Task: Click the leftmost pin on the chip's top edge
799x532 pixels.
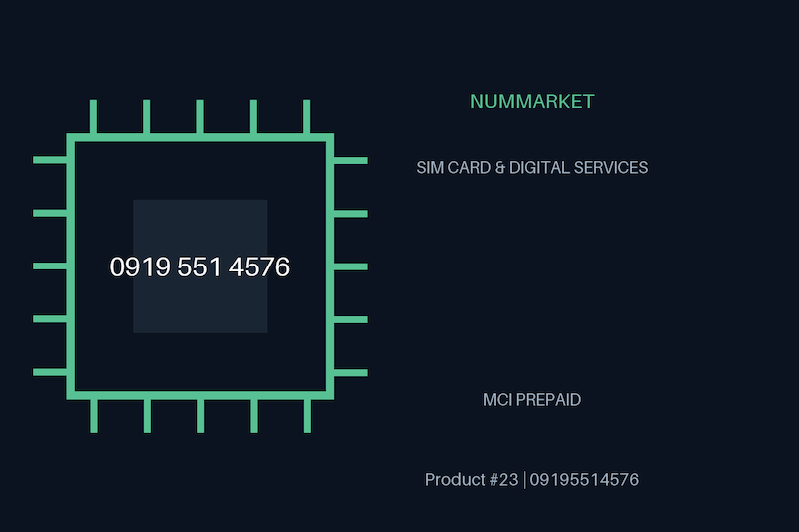Action: click(x=93, y=117)
